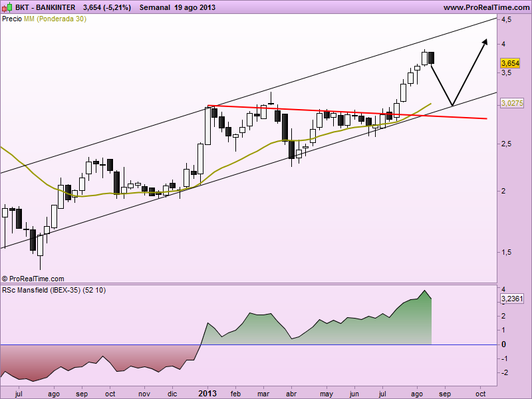Click the 1,5 price axis label
532x399 pixels.
(x=507, y=252)
